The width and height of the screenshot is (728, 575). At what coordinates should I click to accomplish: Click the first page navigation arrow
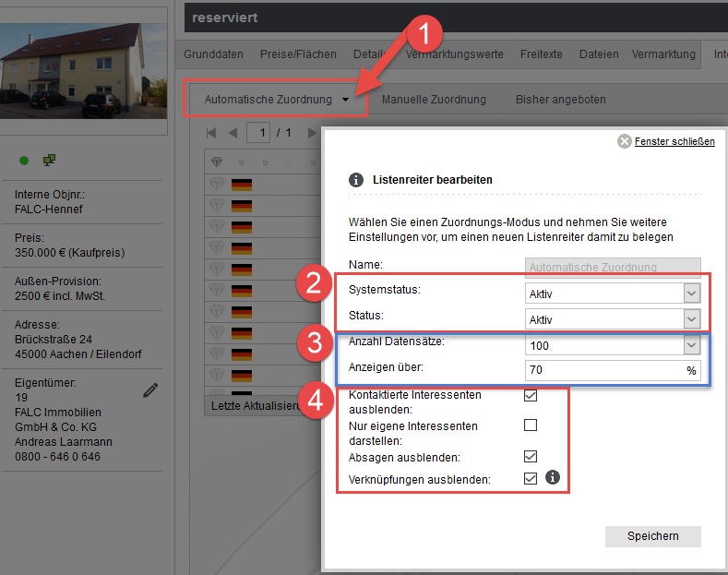(x=212, y=133)
